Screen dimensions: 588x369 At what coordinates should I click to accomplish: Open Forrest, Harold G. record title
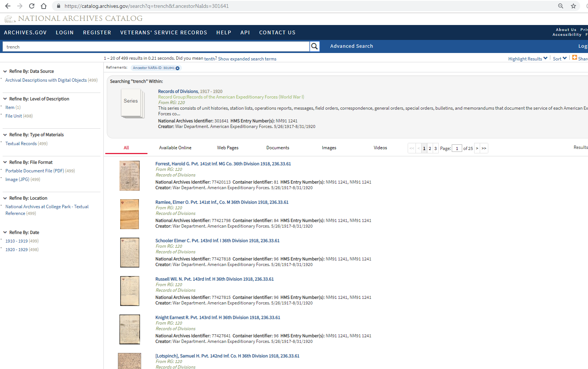tap(223, 164)
